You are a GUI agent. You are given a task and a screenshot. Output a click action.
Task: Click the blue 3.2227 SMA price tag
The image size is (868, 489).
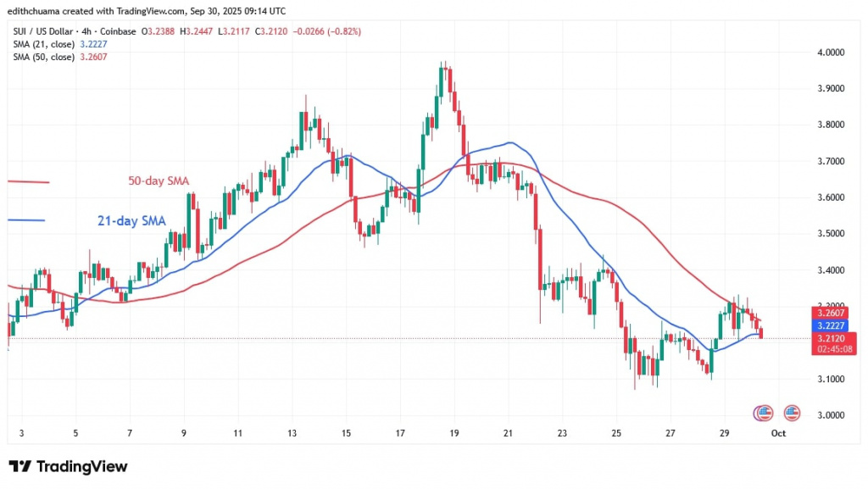(833, 325)
